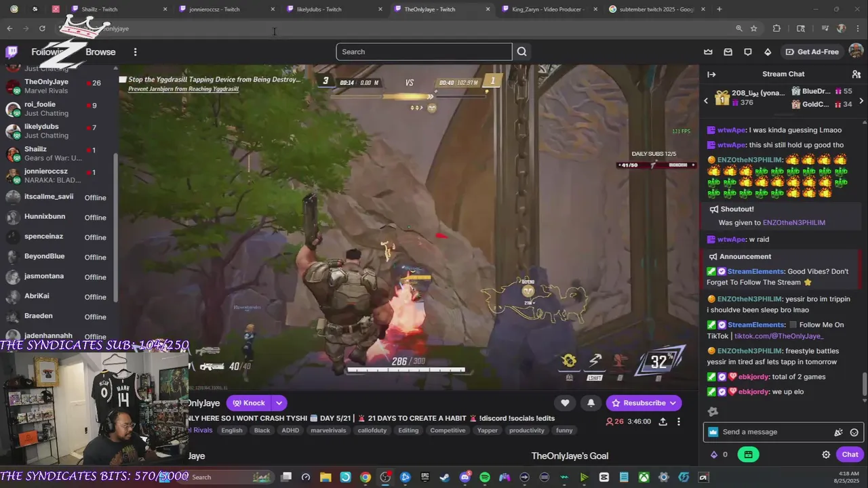
Task: Click Get Ad-Free button
Action: coord(812,52)
